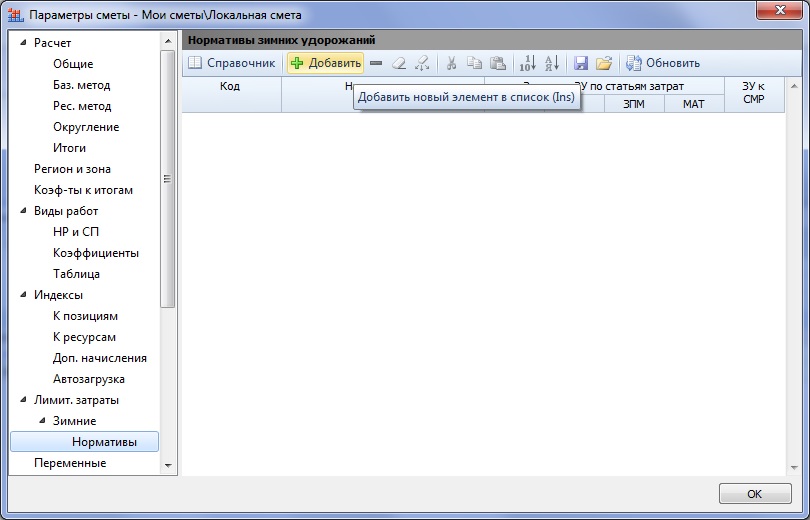
Task: Open Переменные section in tree
Action: (x=70, y=463)
